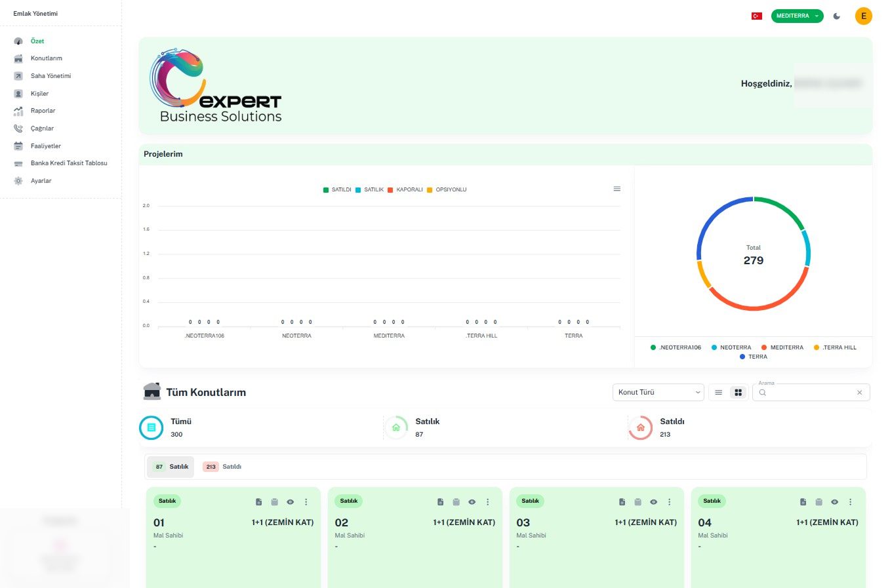Go to Banka Kredi Taksit Tablosu
Screen dimensions: 890x588
coord(68,163)
